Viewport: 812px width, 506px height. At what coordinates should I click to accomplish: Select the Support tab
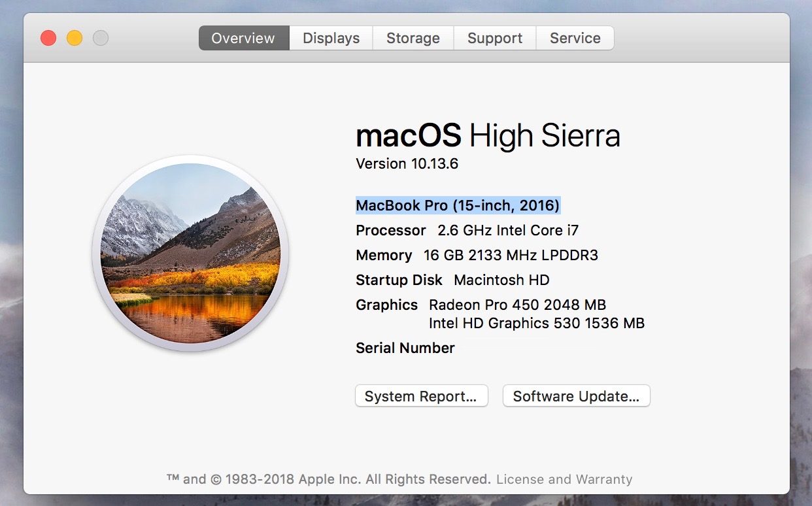coord(494,38)
